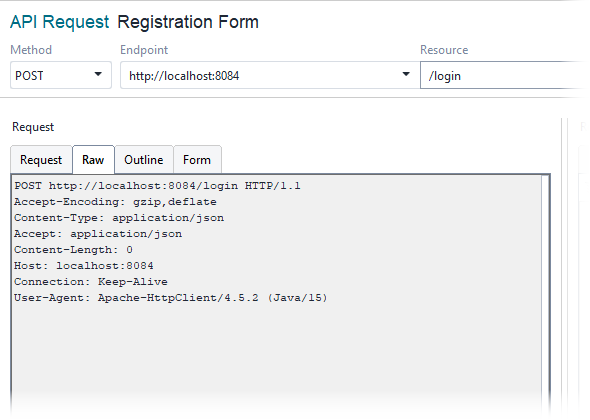Click the raw request vertical scrollbar
Image resolution: width=590 pixels, height=420 pixels.
point(545,294)
